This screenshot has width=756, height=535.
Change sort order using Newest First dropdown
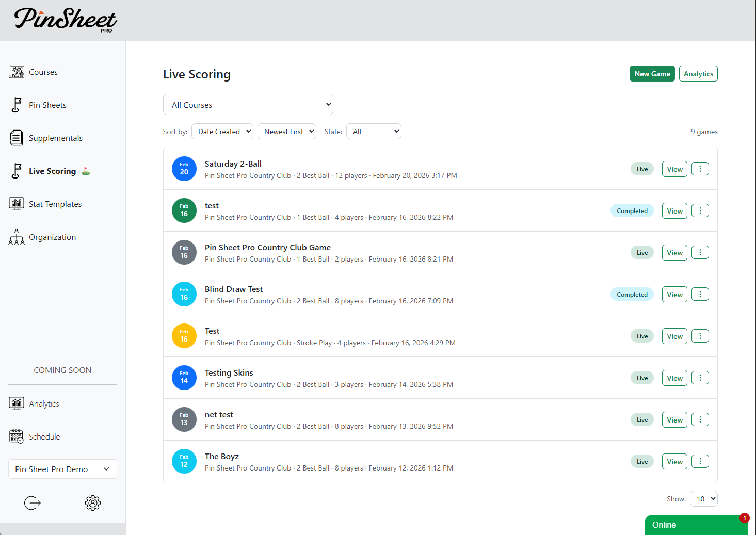(287, 131)
